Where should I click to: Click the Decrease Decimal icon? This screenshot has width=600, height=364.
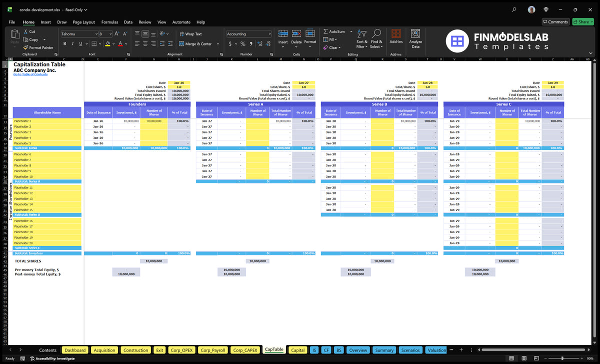(x=268, y=44)
